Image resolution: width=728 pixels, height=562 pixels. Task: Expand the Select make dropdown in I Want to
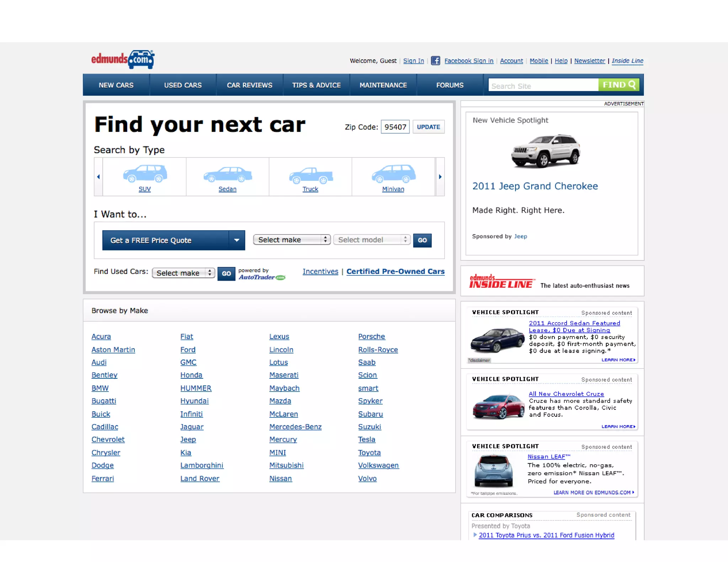(291, 240)
